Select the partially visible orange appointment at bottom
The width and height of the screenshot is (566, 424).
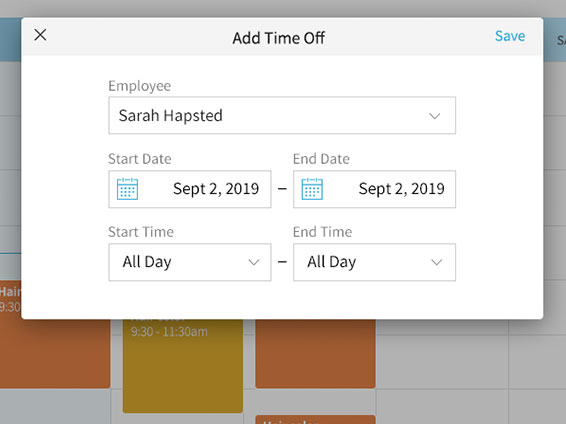[x=315, y=420]
